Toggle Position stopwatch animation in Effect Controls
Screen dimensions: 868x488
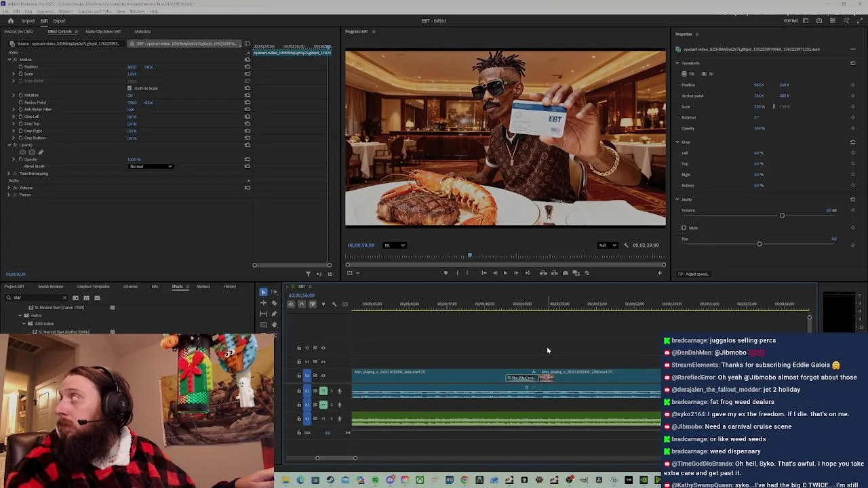click(x=20, y=66)
